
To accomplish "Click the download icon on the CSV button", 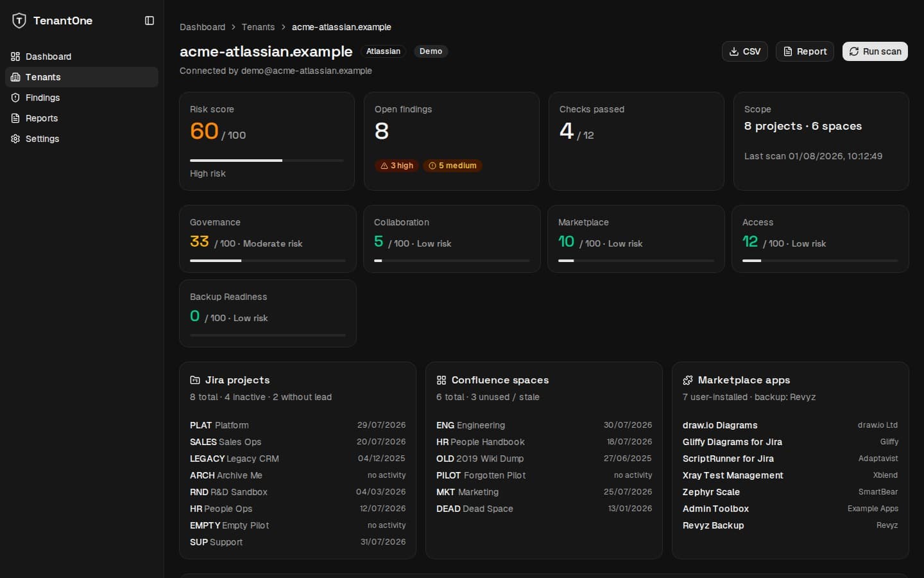I will pos(734,51).
